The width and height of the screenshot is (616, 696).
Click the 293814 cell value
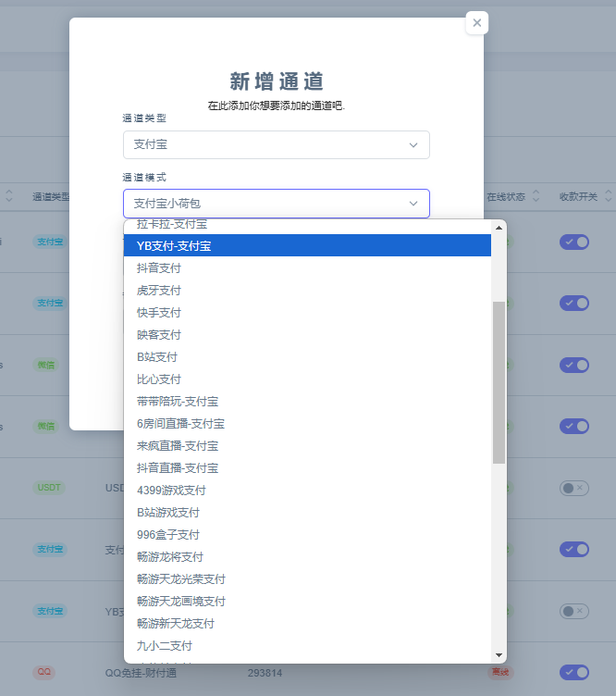pos(265,673)
